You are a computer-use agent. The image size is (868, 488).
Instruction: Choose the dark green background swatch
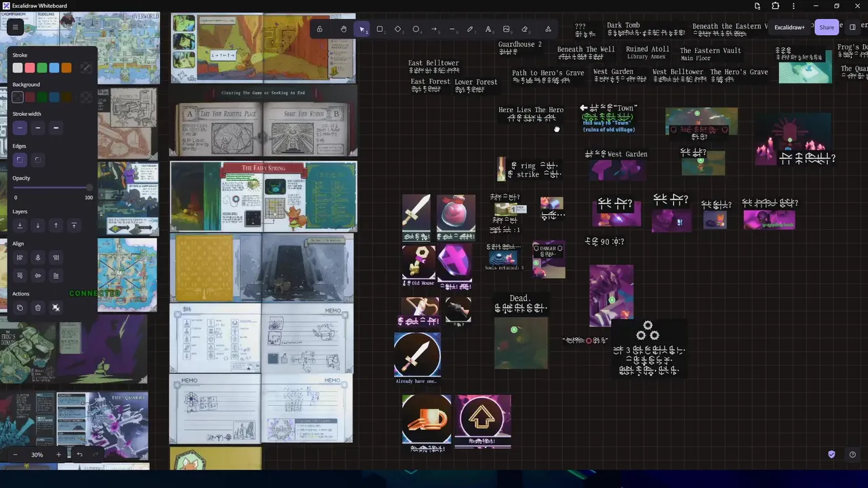[x=42, y=98]
